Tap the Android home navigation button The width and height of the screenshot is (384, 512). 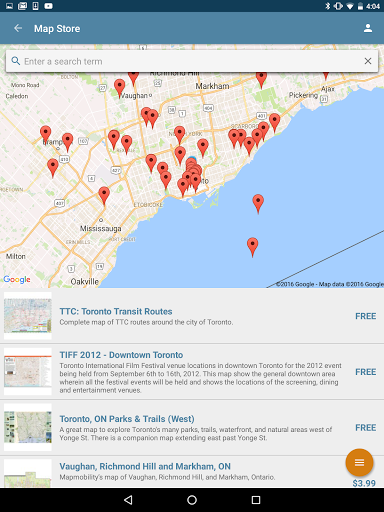point(192,500)
